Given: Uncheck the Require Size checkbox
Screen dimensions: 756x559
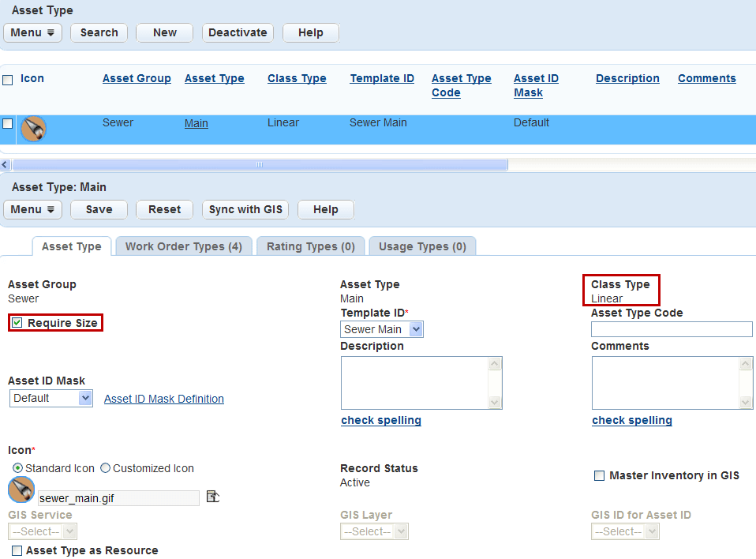Looking at the screenshot, I should coord(17,323).
